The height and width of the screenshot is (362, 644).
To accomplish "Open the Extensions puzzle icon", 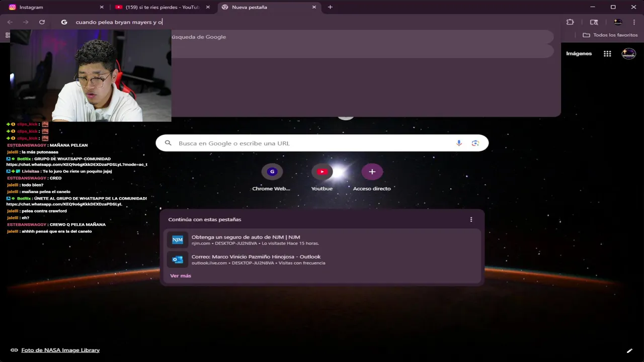I will 570,22.
